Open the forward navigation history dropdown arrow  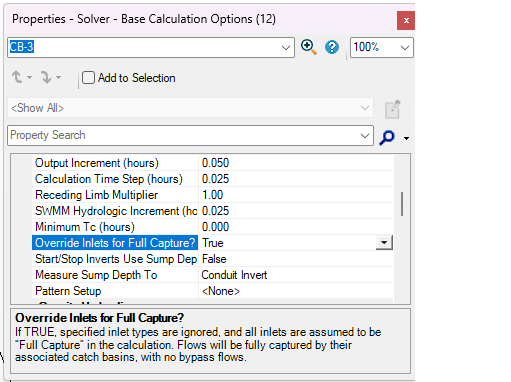(x=59, y=77)
